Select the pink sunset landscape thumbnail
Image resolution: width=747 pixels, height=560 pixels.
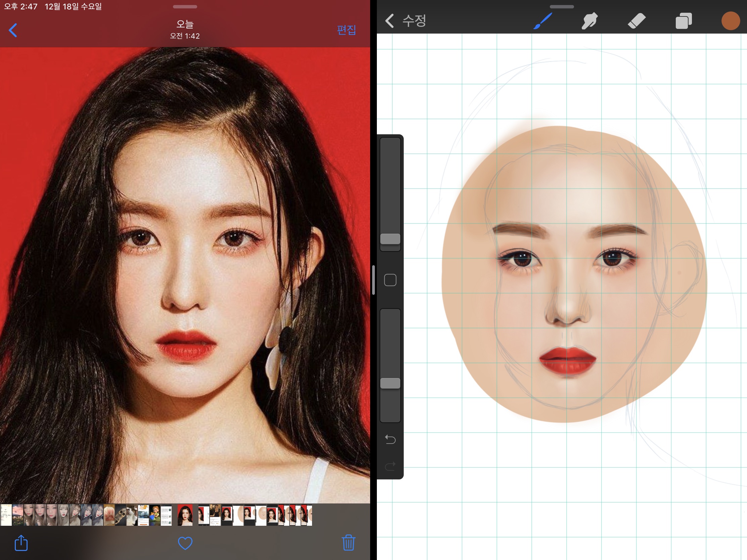click(17, 515)
